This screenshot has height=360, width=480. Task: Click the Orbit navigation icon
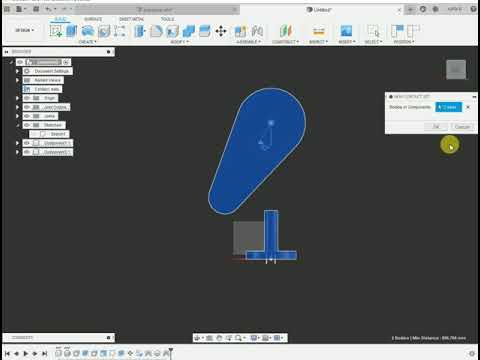[x=197, y=338]
